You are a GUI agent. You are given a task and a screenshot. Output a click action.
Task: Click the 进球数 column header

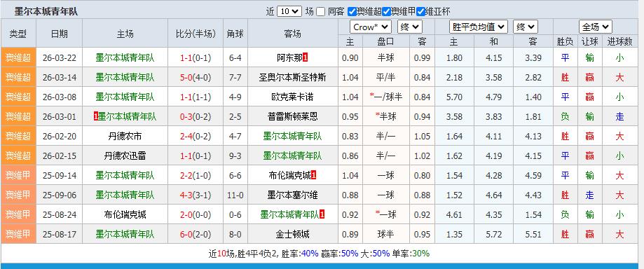(x=619, y=41)
